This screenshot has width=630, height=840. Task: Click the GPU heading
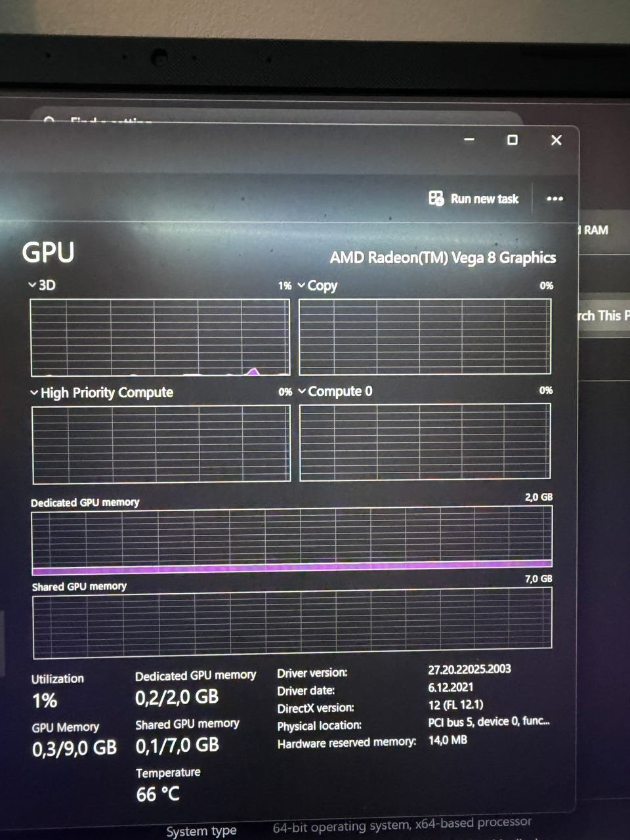coord(48,253)
